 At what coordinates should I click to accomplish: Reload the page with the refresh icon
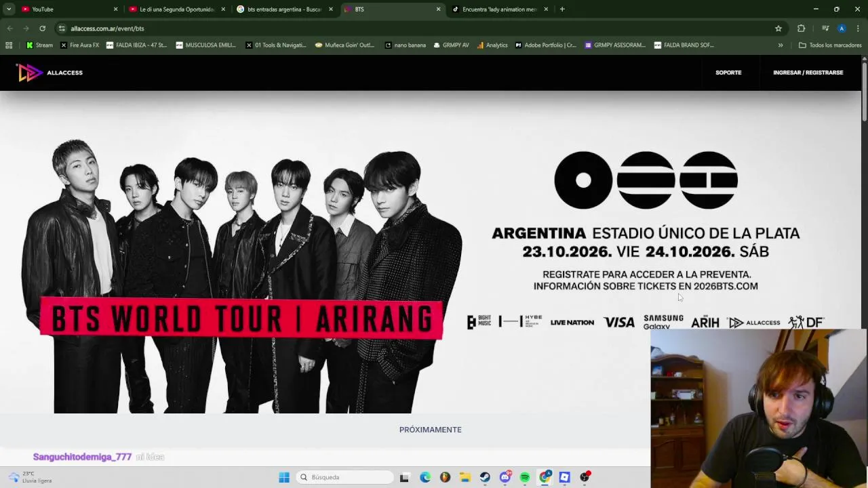tap(42, 28)
